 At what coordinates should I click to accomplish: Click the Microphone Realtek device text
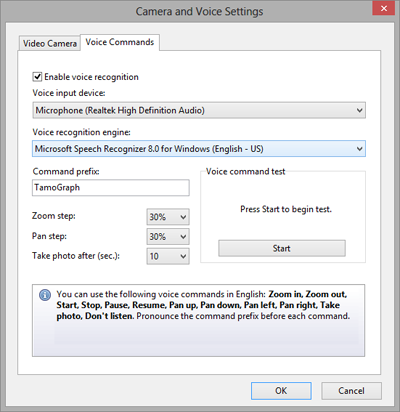click(x=120, y=110)
